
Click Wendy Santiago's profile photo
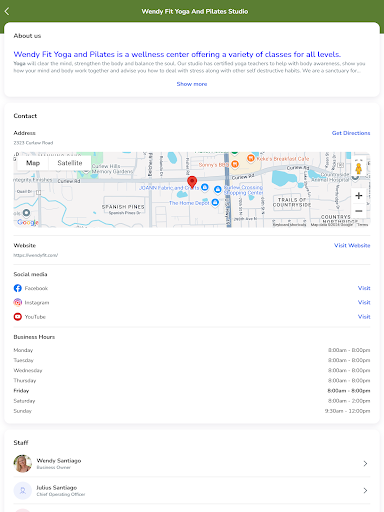[x=23, y=463]
